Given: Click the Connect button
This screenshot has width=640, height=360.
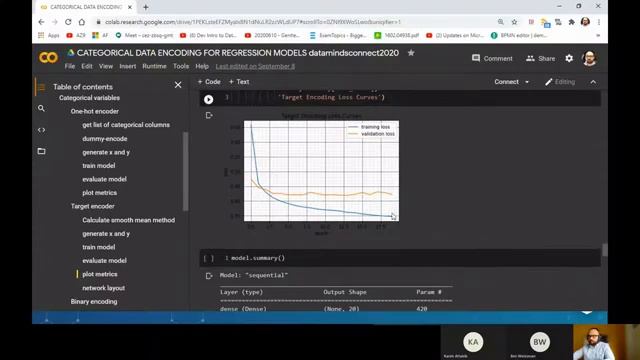Looking at the screenshot, I should tap(507, 82).
